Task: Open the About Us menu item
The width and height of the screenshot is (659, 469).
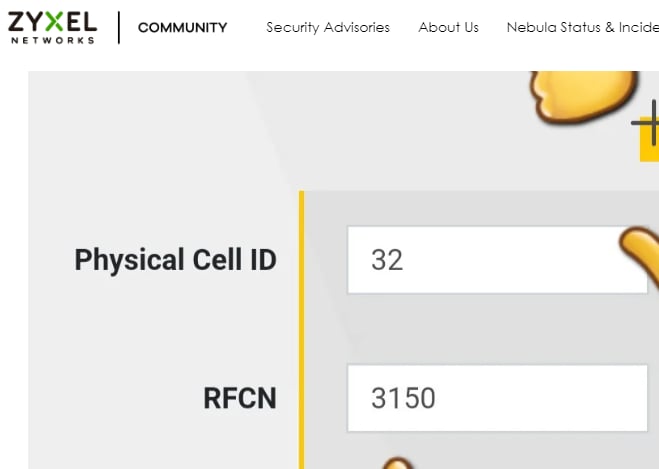Action: (x=448, y=28)
